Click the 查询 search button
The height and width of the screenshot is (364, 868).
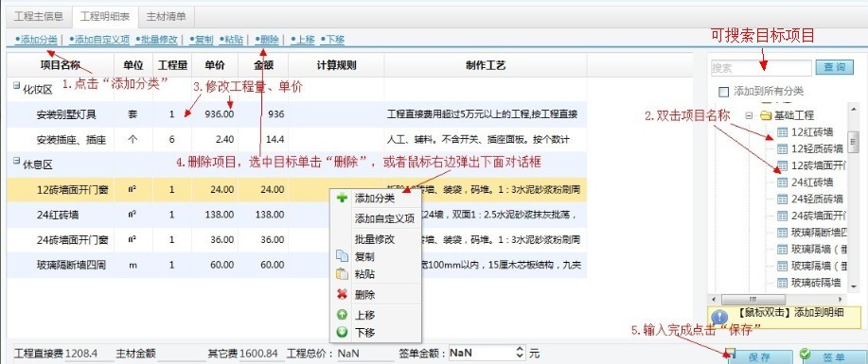pyautogui.click(x=834, y=67)
